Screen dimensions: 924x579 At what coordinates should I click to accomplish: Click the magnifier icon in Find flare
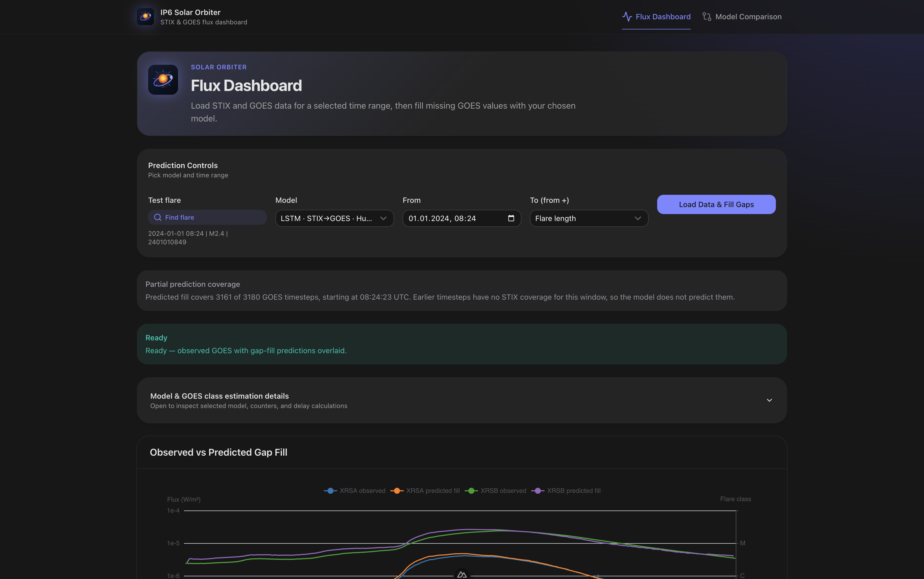tap(157, 217)
